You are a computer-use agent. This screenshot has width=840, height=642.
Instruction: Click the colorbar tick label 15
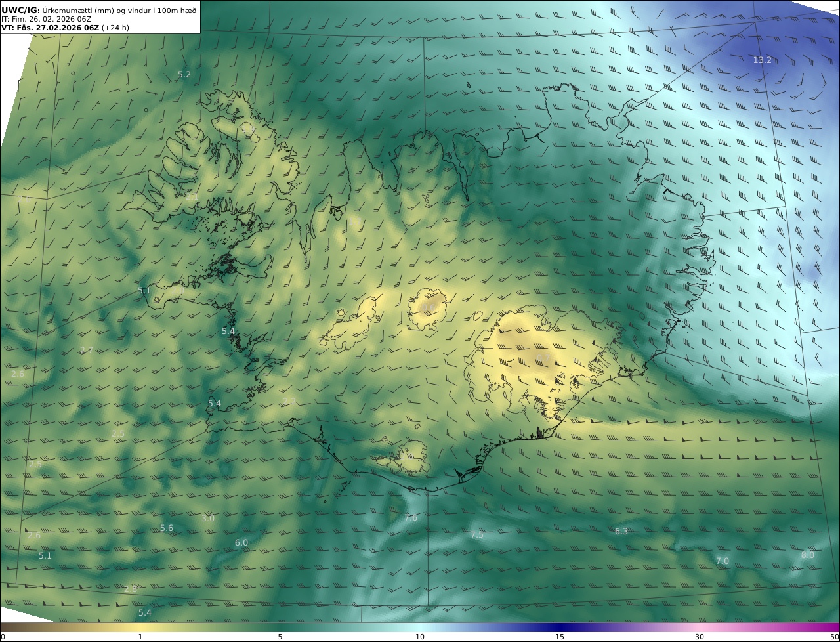point(560,637)
